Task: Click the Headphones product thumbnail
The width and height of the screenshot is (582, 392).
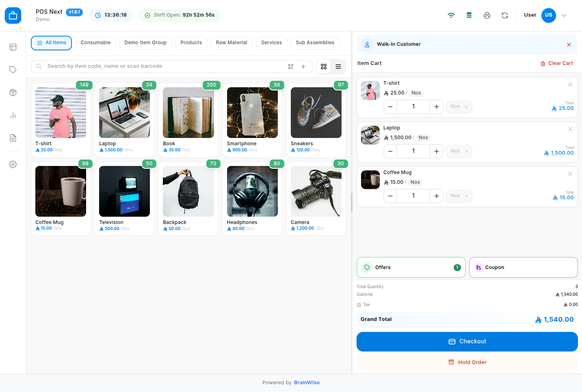Action: [x=252, y=191]
